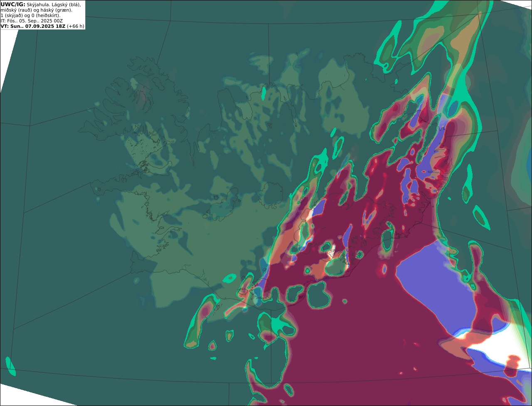532x406 pixels.
Task: Select the text 'Skýjahula. Lágský (blá),'
Action: 54,4
